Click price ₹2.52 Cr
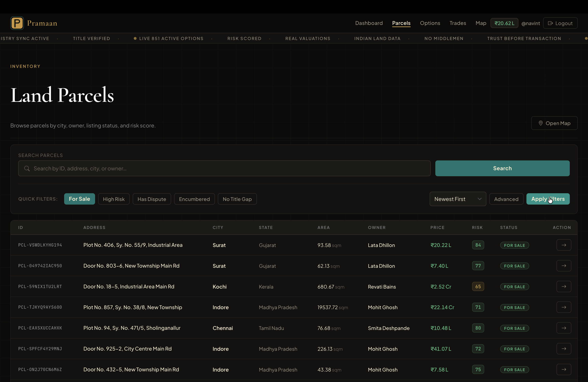The width and height of the screenshot is (588, 382). pyautogui.click(x=441, y=286)
